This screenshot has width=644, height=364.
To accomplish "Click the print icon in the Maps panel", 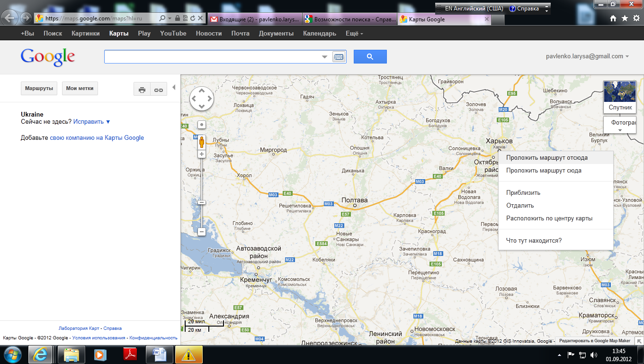I will (142, 89).
